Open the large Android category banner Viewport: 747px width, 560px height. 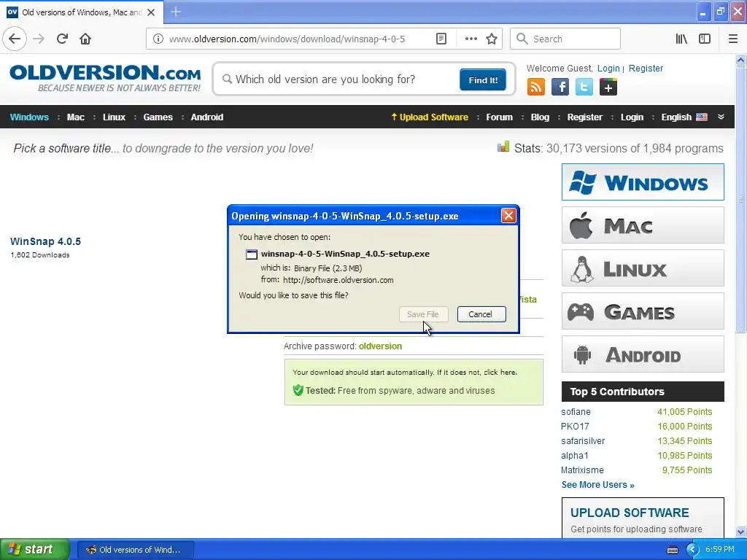pos(643,354)
